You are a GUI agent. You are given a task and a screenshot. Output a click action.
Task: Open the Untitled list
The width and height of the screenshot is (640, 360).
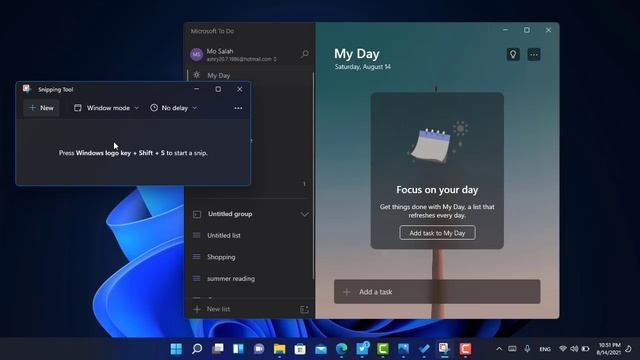coord(249,236)
